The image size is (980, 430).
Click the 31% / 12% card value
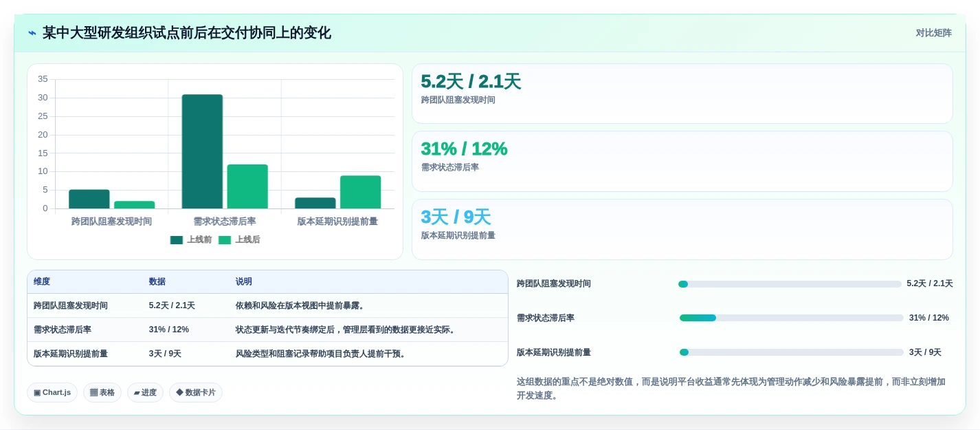click(x=464, y=149)
